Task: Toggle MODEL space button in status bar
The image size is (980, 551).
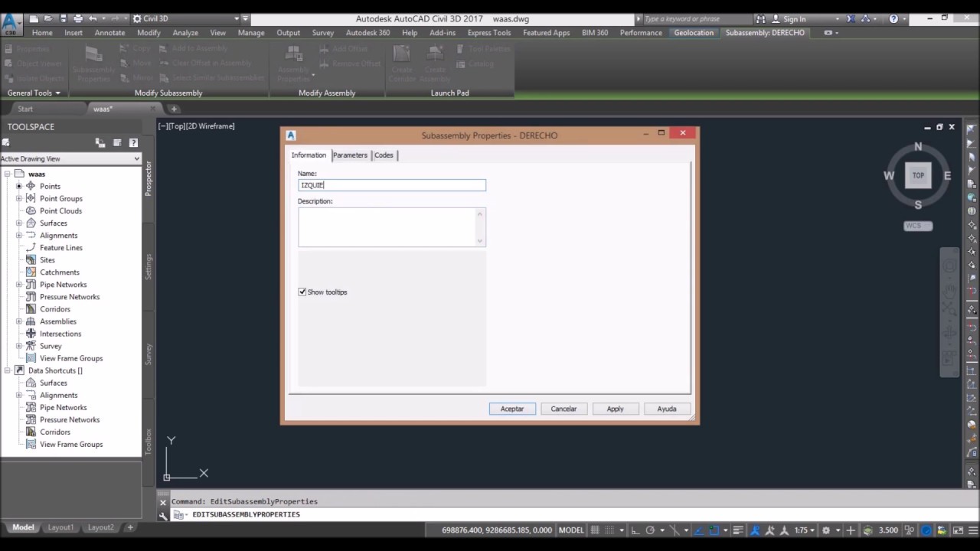Action: click(x=571, y=530)
